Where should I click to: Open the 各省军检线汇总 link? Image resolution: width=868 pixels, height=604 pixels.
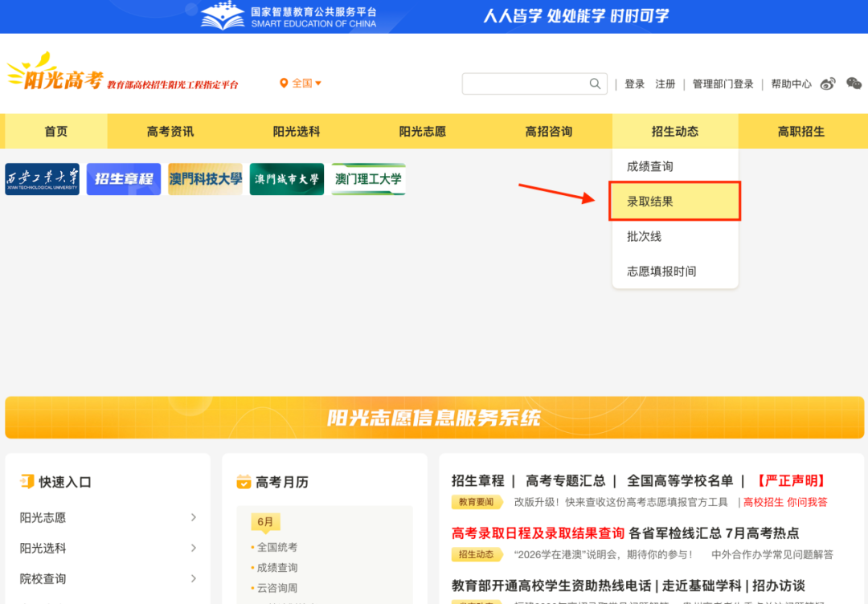pos(675,533)
